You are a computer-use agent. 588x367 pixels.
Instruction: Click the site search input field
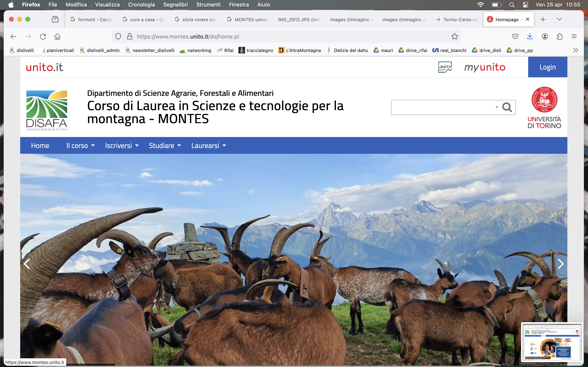(x=442, y=107)
